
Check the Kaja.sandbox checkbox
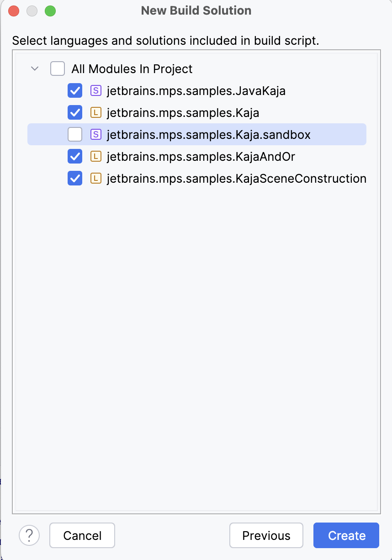pyautogui.click(x=74, y=134)
